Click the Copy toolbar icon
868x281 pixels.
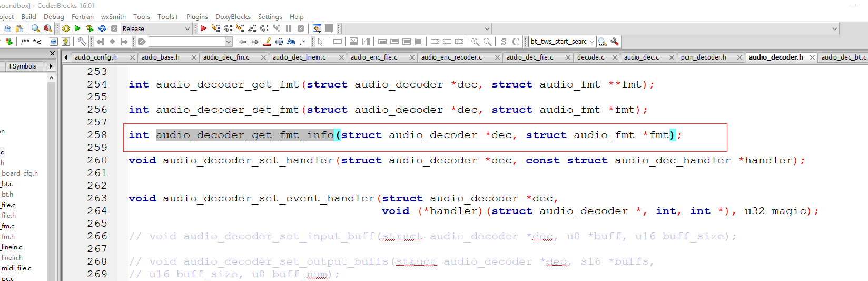tap(7, 28)
